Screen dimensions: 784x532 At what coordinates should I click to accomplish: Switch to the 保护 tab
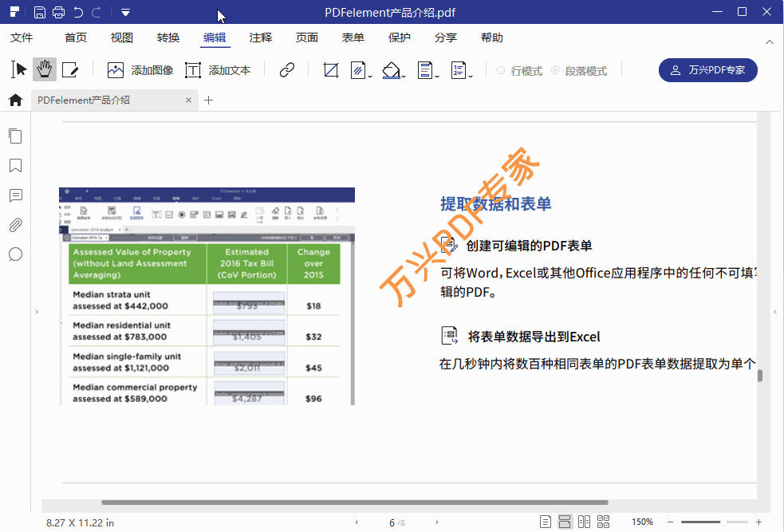[x=400, y=37]
